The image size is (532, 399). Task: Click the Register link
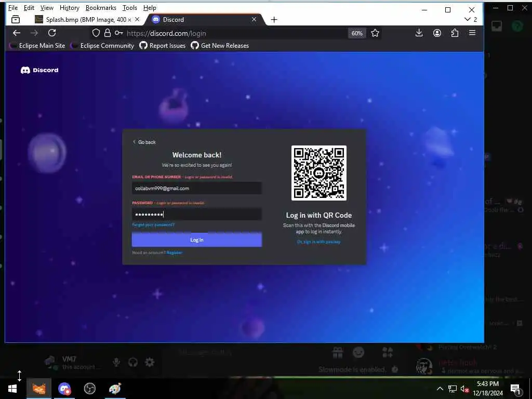click(175, 252)
